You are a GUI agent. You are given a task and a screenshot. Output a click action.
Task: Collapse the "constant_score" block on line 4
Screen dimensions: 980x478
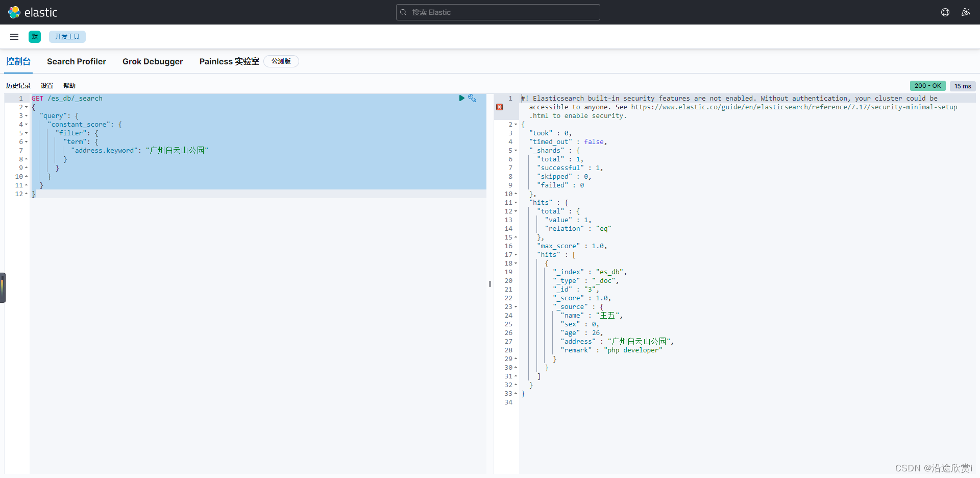point(26,125)
